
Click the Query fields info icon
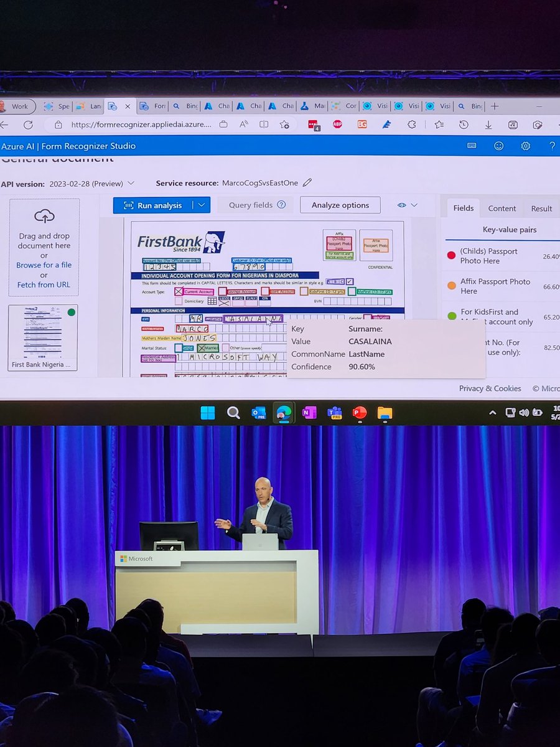[x=281, y=205]
